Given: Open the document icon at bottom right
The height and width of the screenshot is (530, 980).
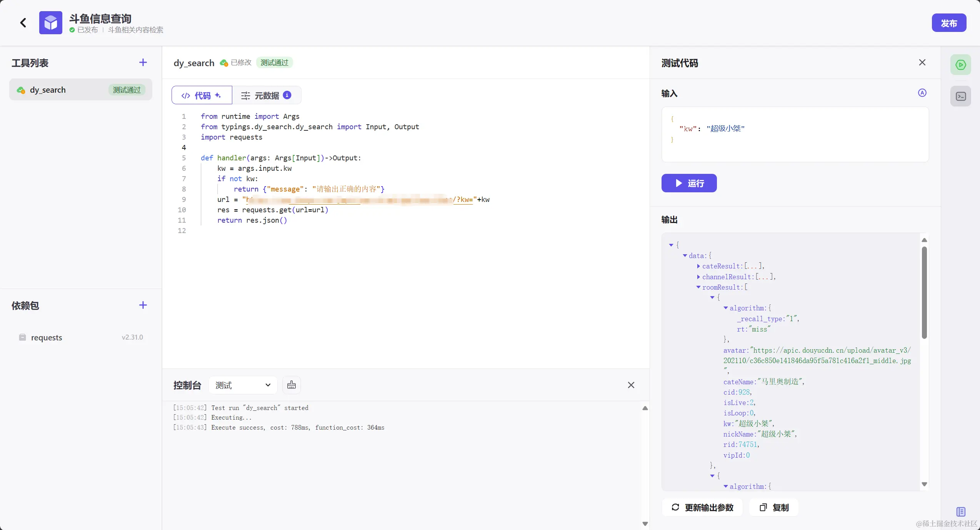Looking at the screenshot, I should tap(960, 512).
